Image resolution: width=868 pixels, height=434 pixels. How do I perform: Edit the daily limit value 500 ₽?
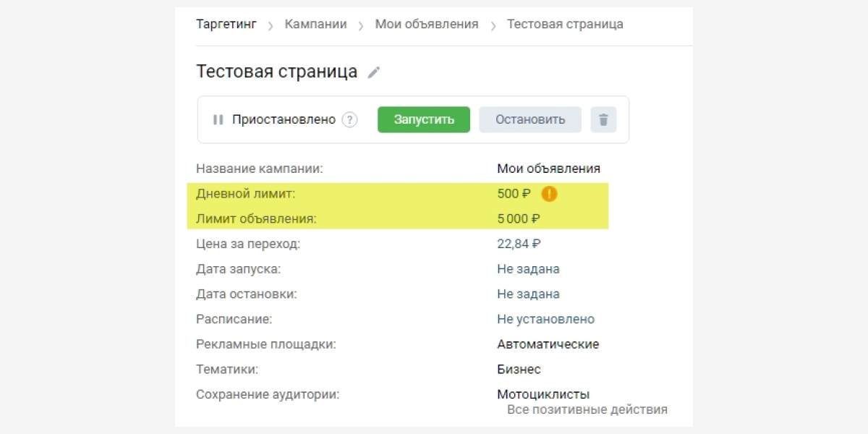tap(514, 194)
